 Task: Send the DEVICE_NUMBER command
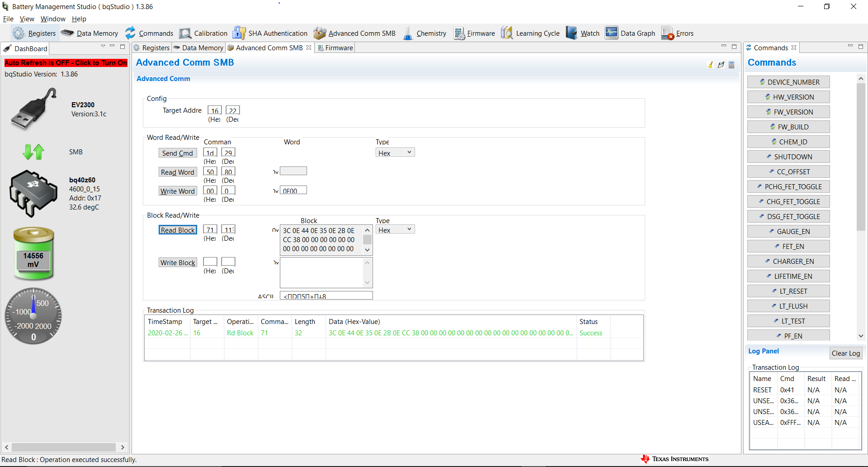[x=788, y=82]
